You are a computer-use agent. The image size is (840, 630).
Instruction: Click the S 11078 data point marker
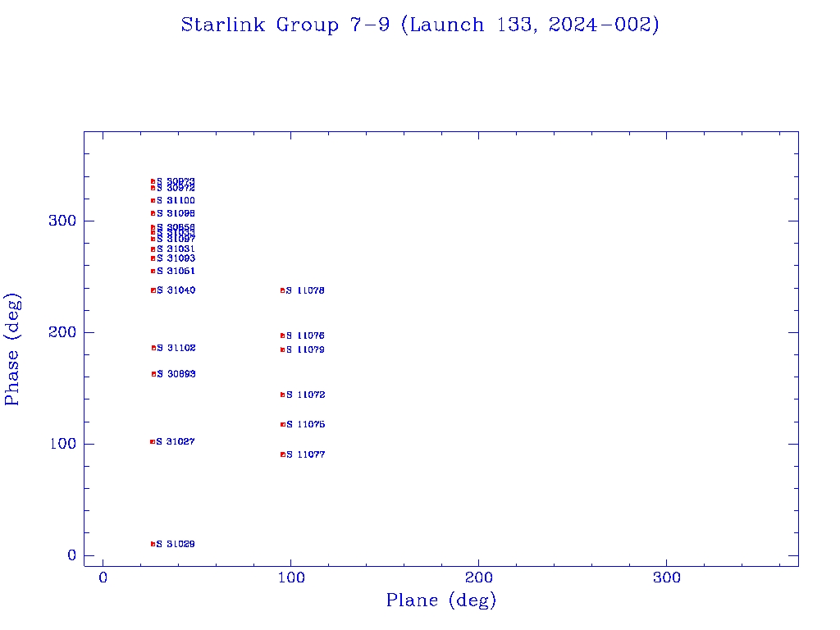[x=282, y=290]
